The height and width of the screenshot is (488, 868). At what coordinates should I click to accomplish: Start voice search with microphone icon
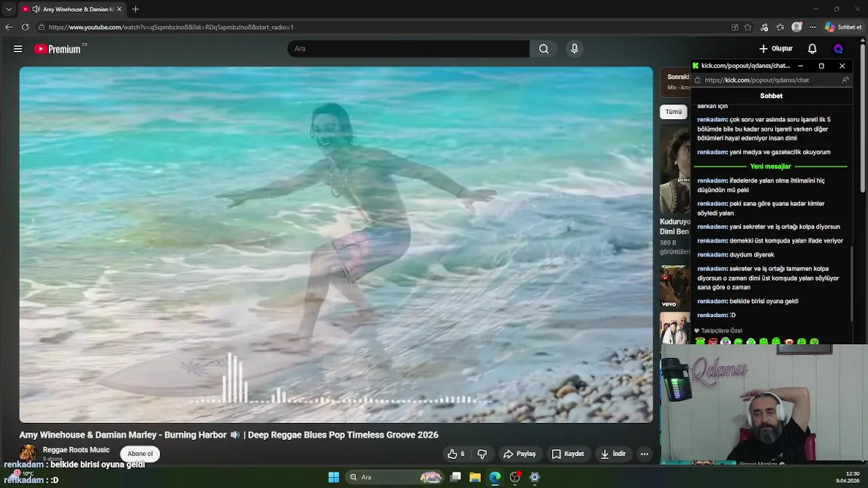tap(574, 49)
